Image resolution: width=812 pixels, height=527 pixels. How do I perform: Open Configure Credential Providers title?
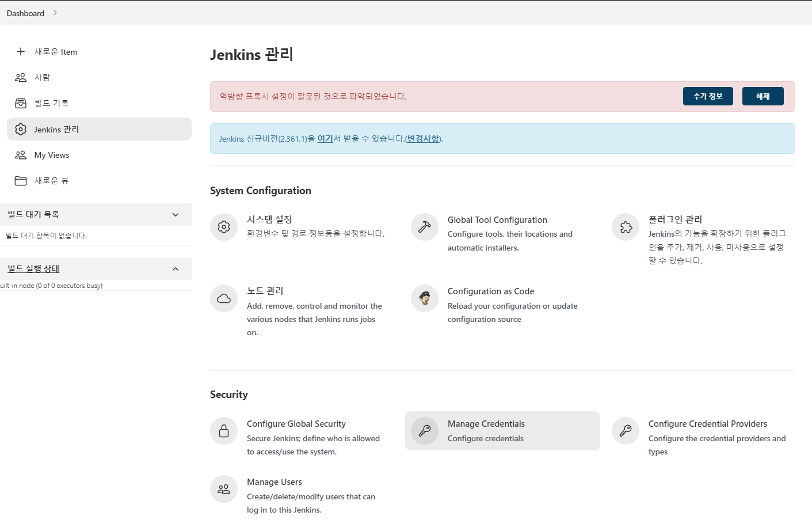tap(708, 424)
